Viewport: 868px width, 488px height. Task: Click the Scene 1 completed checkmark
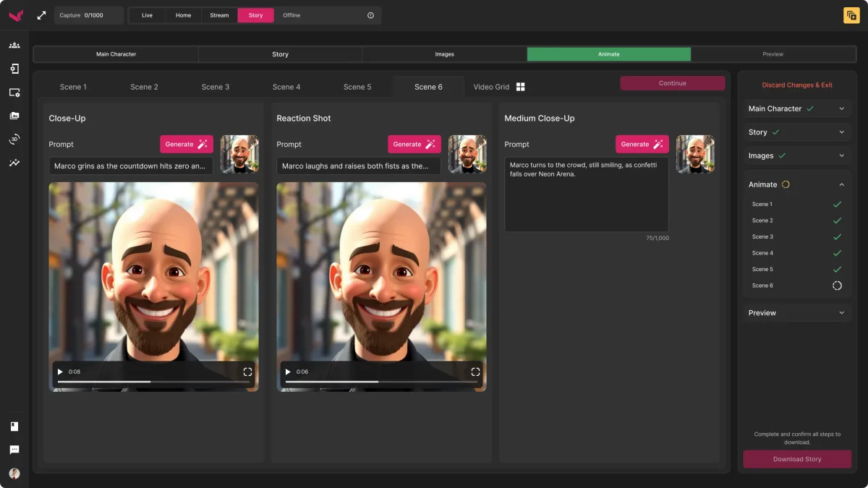pos(837,204)
